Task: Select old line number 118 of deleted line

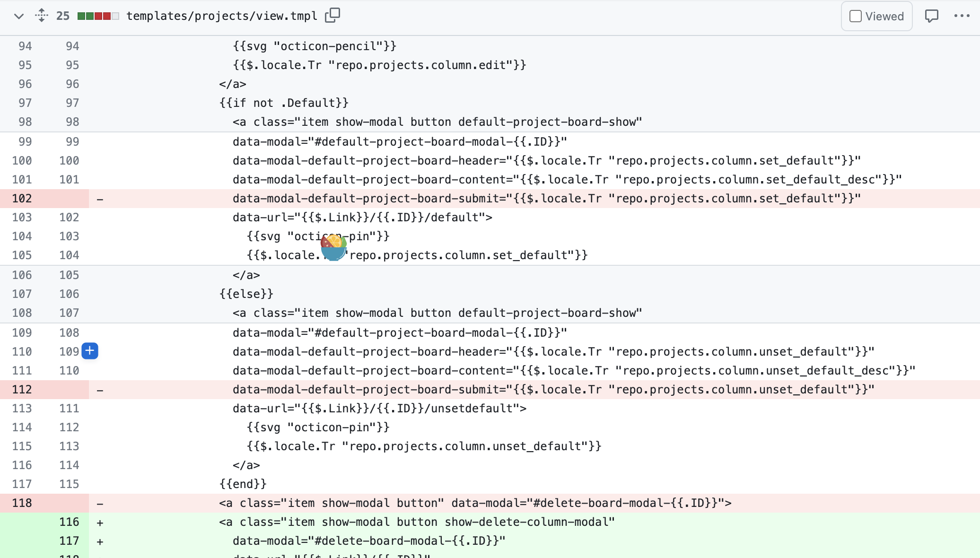Action: coord(22,503)
